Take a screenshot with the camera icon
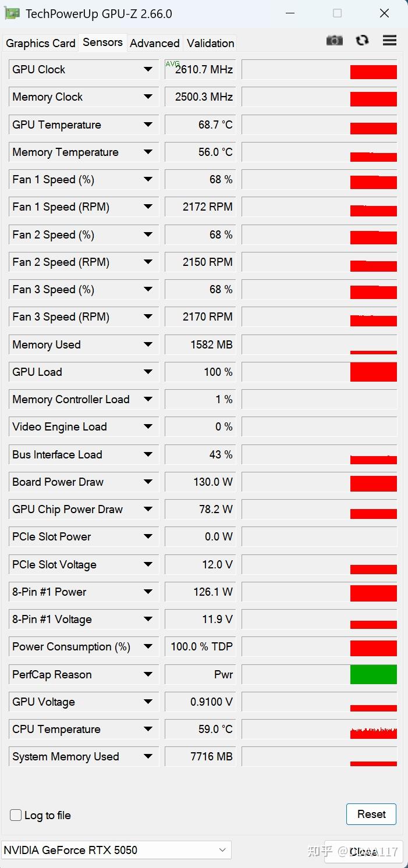The height and width of the screenshot is (868, 408). click(335, 40)
